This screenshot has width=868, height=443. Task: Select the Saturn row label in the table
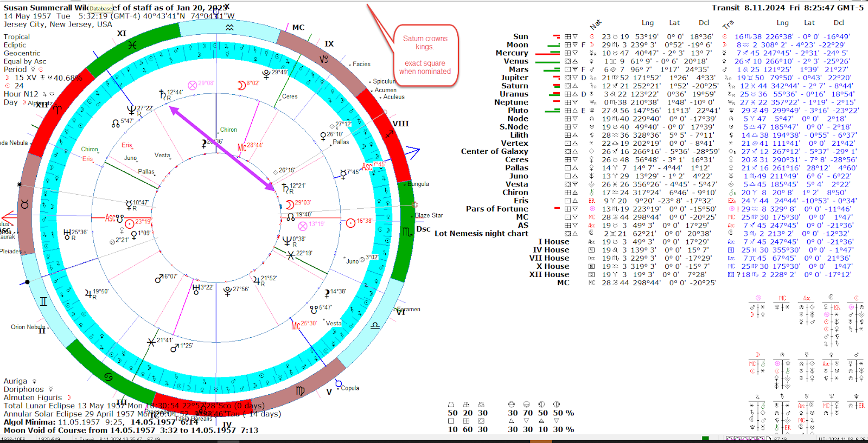tap(514, 86)
